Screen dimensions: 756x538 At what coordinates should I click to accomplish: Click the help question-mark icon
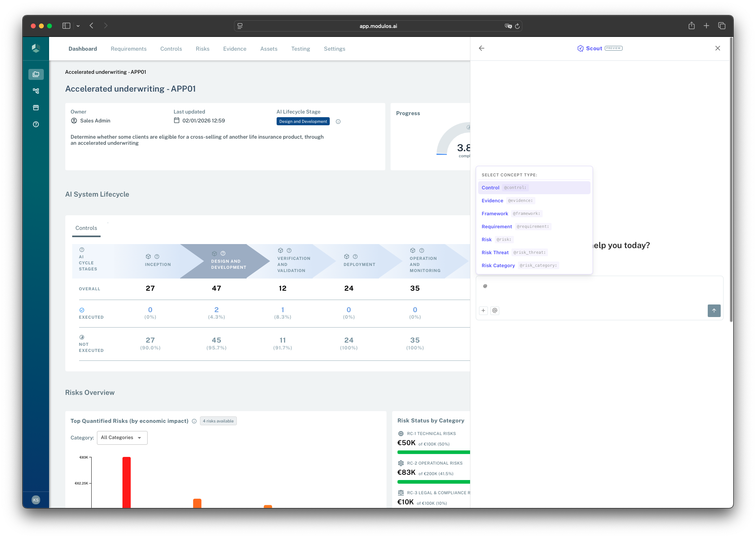(x=36, y=124)
